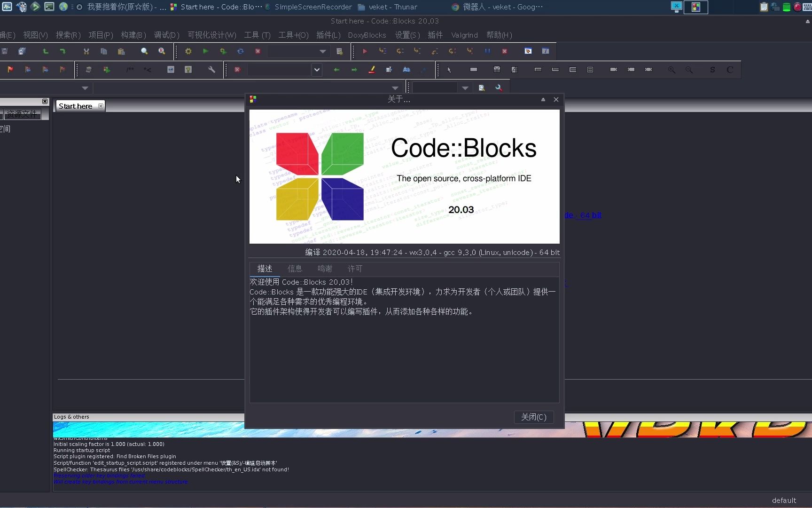Toggle search in selected text only icon
The image size is (812, 508).
pyautogui.click(x=389, y=70)
